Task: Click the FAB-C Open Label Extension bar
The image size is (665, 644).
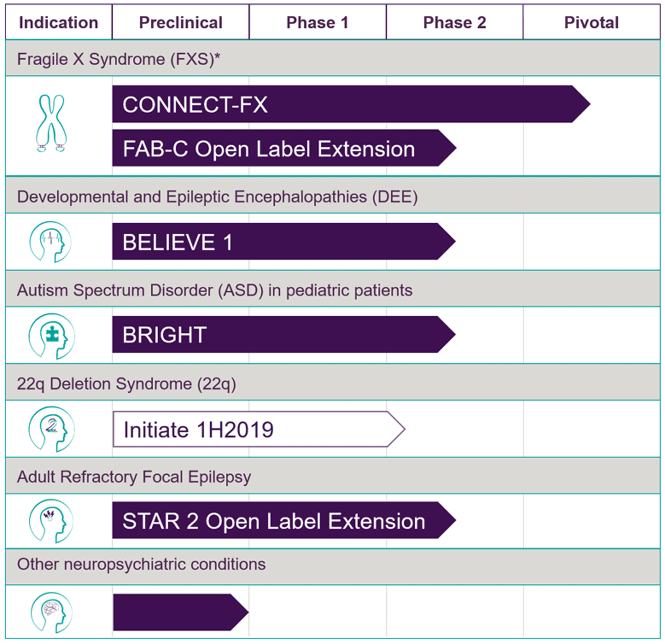Action: (284, 148)
